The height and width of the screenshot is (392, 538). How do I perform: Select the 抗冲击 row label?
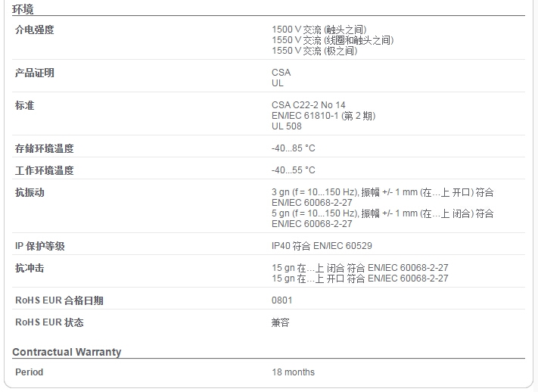(30, 268)
